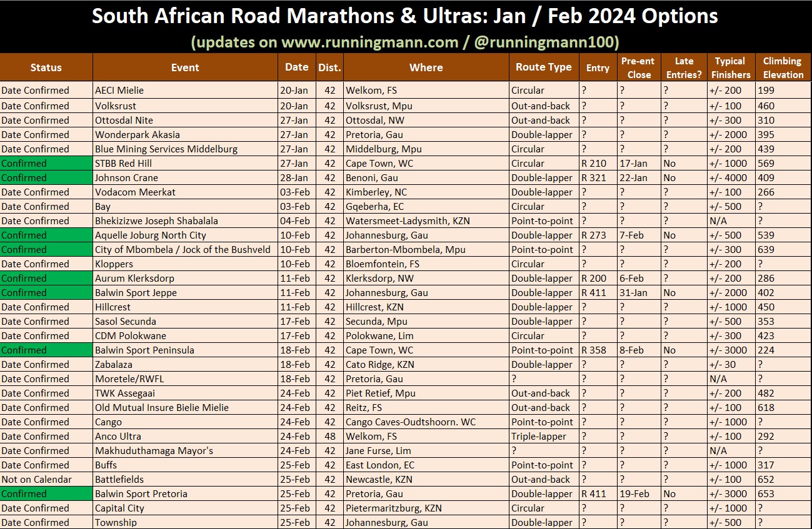Click the 48 distance cell for Anco Ultra
The height and width of the screenshot is (529, 812).
[330, 436]
